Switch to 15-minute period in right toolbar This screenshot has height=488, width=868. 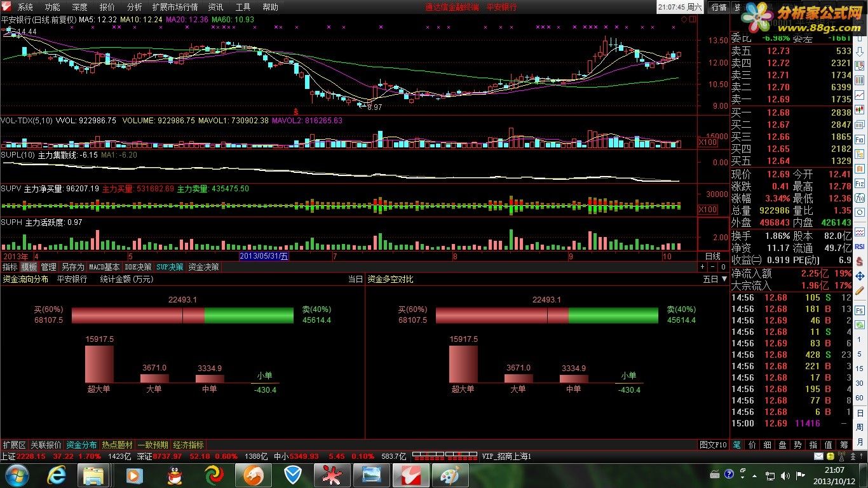[859, 369]
